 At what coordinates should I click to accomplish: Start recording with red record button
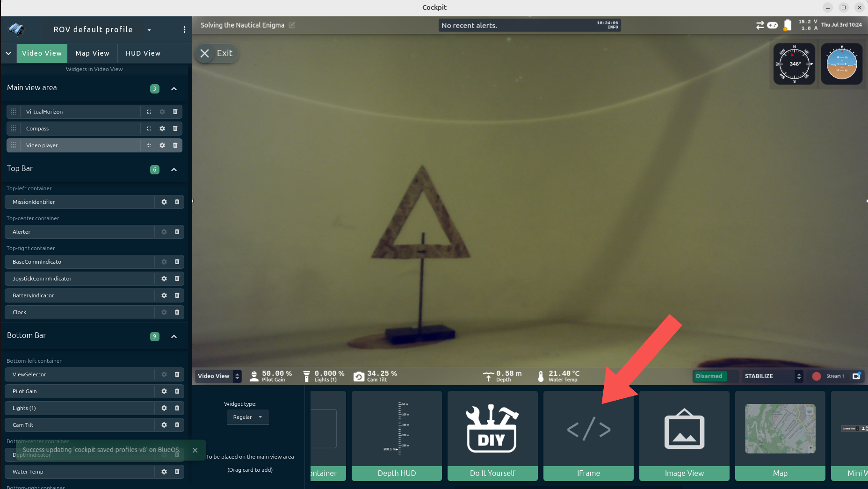817,376
